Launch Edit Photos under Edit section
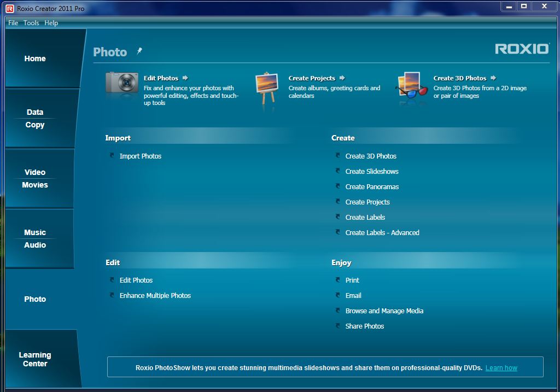Screen dimensions: 560x392 tap(136, 280)
